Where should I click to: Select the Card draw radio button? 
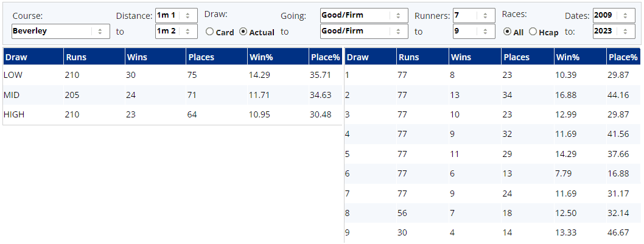(209, 32)
